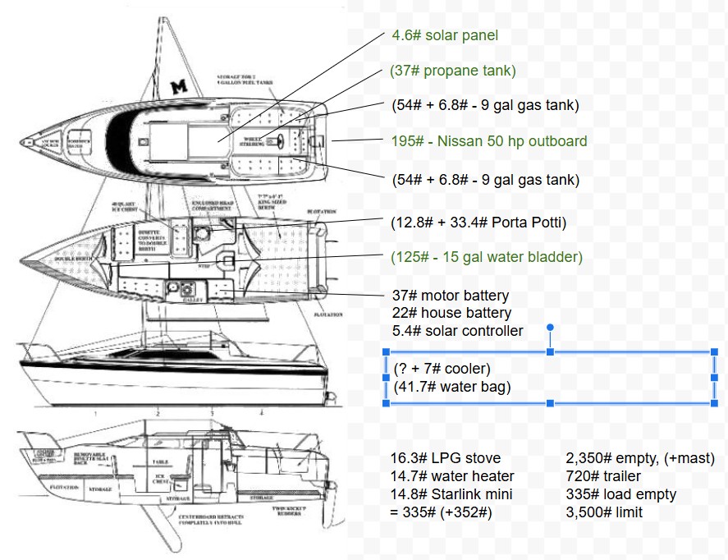Click the '195# - Nissan 50 hp outboard' text
The height and width of the screenshot is (560, 728).
(x=489, y=140)
